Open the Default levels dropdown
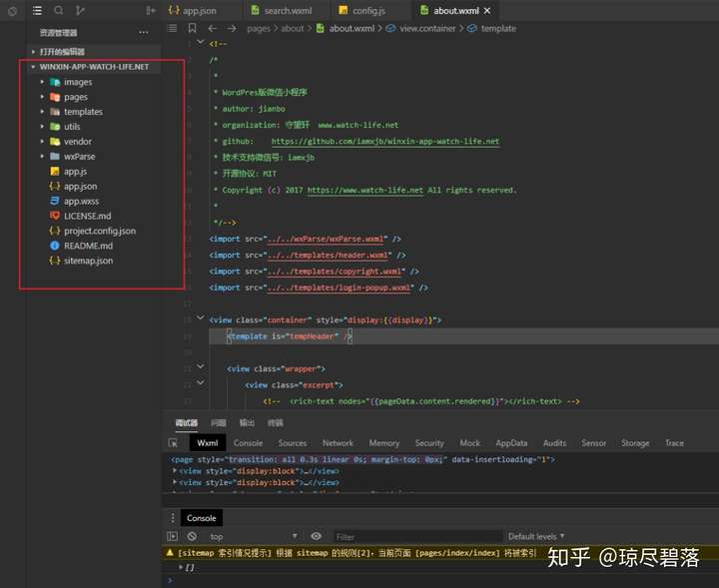Image resolution: width=719 pixels, height=588 pixels. tap(536, 536)
